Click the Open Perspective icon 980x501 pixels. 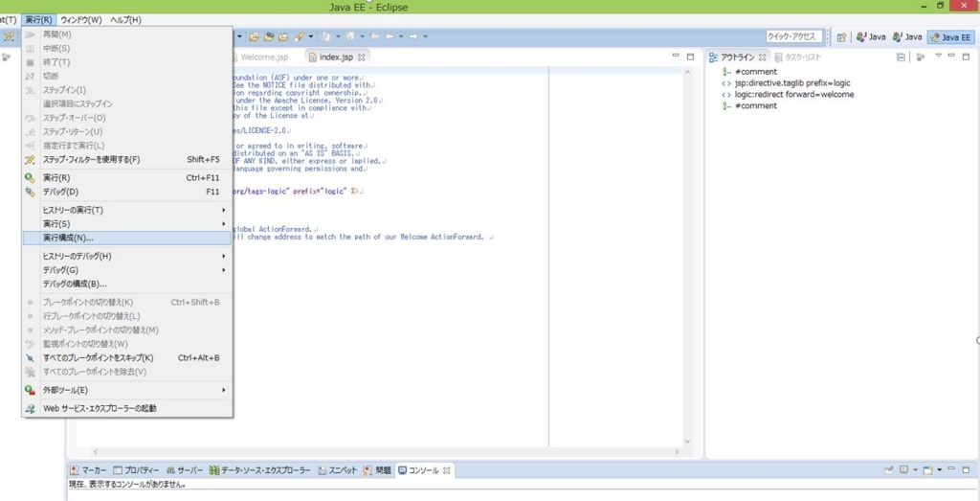(x=842, y=37)
